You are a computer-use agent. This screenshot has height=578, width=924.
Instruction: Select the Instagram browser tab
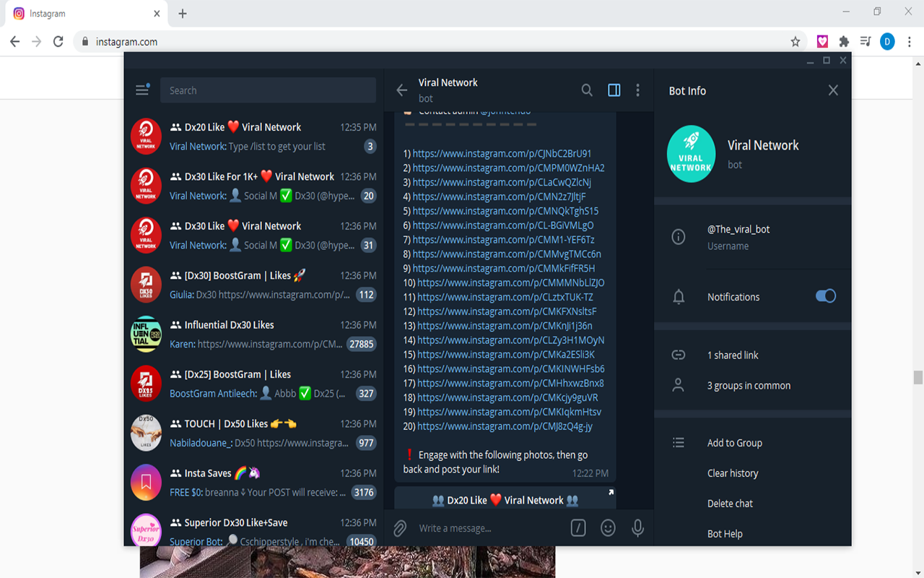[87, 14]
